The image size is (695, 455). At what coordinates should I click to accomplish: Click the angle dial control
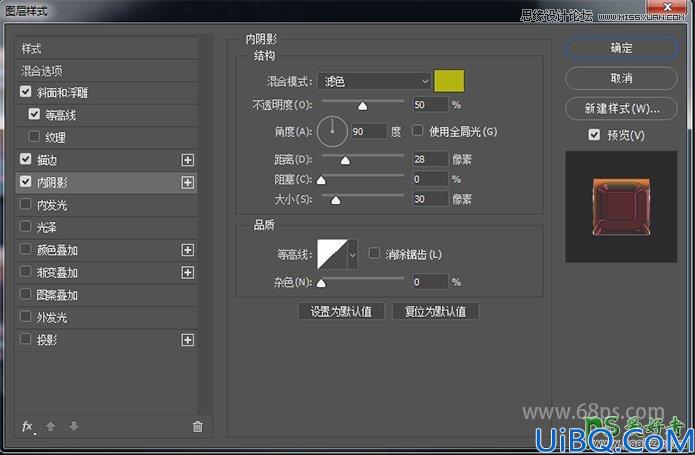(x=332, y=131)
